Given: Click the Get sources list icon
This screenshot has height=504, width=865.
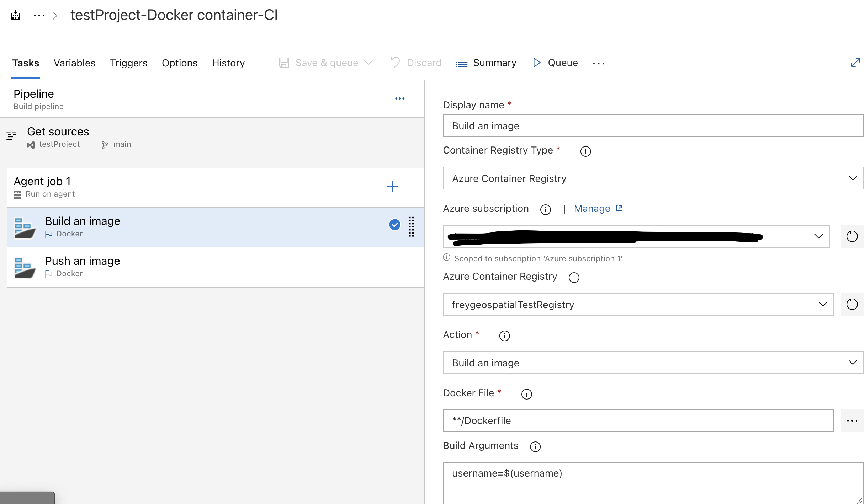Looking at the screenshot, I should point(11,135).
